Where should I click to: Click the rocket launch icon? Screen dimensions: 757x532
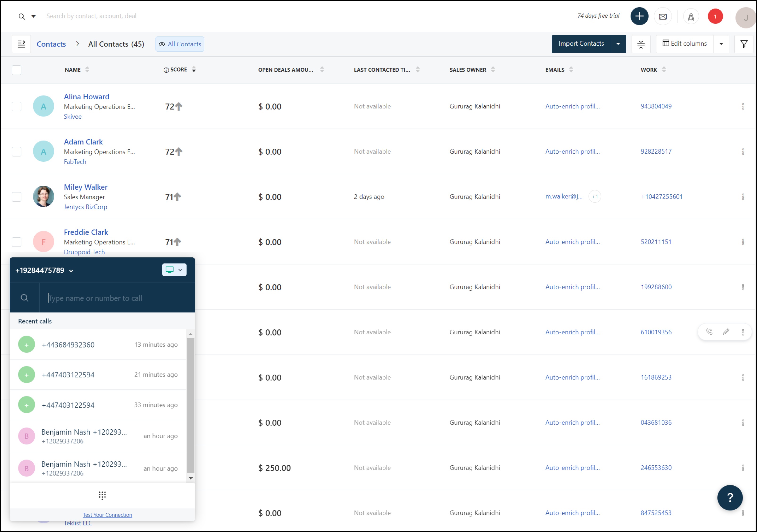pyautogui.click(x=691, y=16)
